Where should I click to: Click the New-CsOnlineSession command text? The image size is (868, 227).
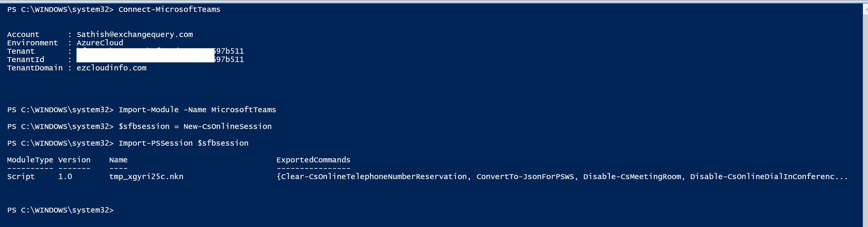227,127
